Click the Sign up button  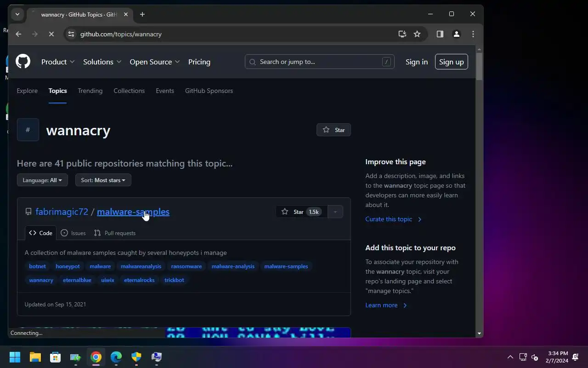click(452, 62)
